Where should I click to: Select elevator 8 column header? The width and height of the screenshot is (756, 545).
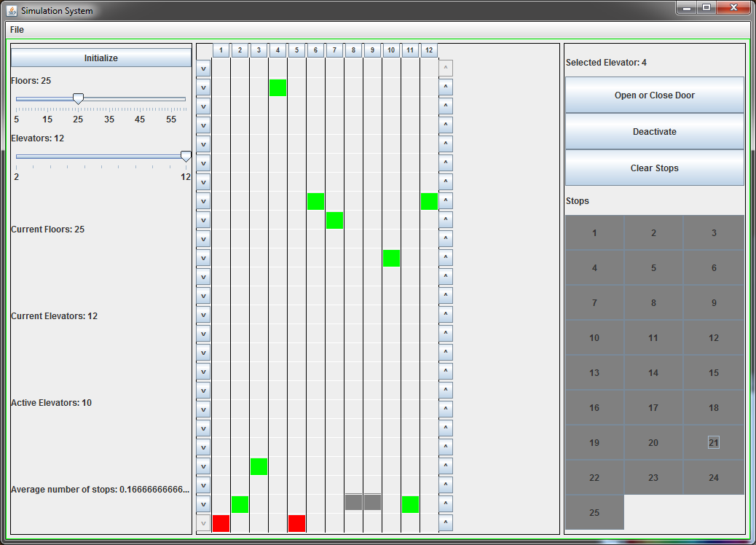tap(353, 50)
